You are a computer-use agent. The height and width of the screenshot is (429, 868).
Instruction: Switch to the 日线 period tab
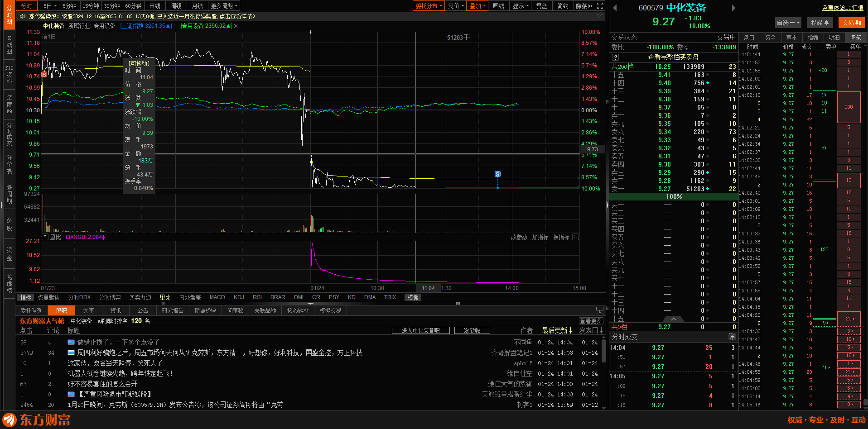pyautogui.click(x=155, y=6)
